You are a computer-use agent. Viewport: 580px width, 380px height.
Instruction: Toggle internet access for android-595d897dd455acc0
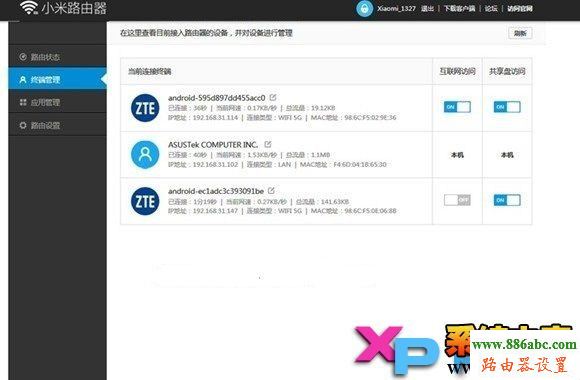(x=457, y=107)
